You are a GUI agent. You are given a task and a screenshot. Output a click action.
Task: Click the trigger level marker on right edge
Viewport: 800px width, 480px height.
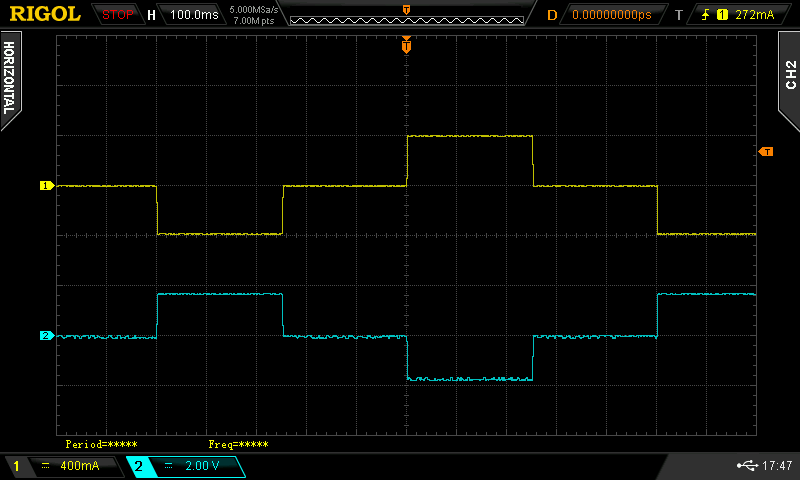coord(766,151)
